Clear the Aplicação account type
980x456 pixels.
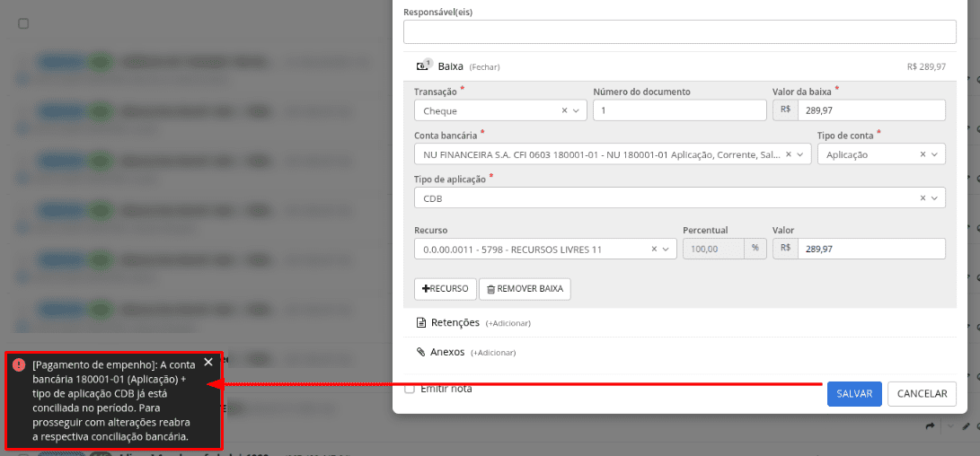(x=923, y=154)
